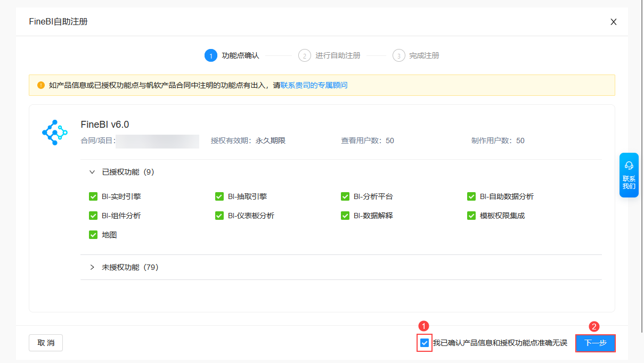
Task: Toggle the BI-数据解释 checkbox
Action: (345, 216)
